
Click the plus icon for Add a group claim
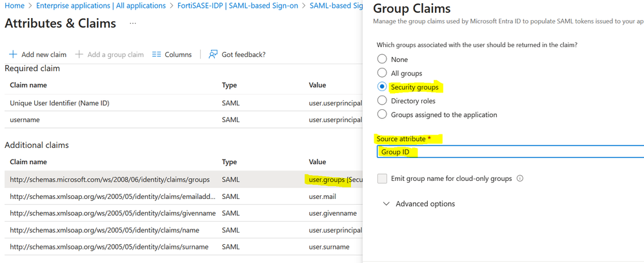pos(79,54)
